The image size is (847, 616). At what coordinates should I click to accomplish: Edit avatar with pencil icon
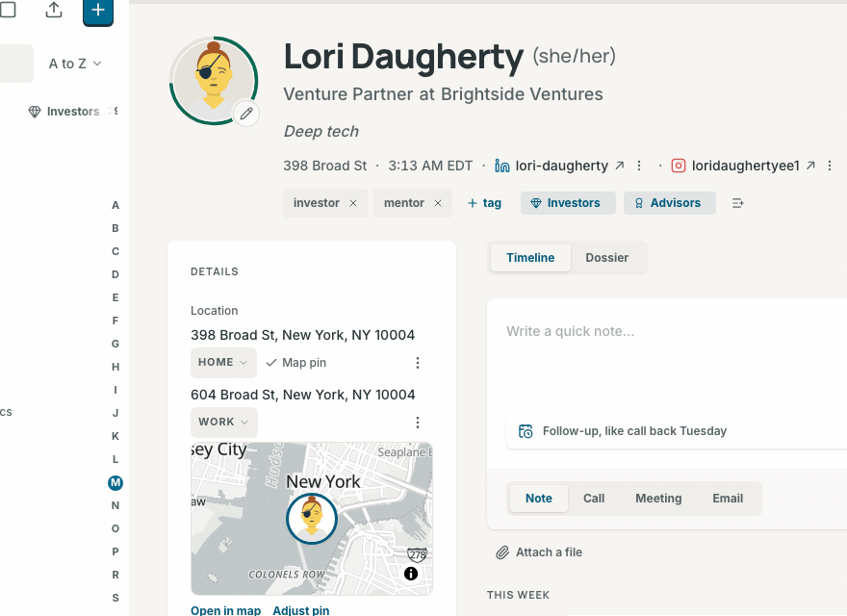(x=246, y=114)
